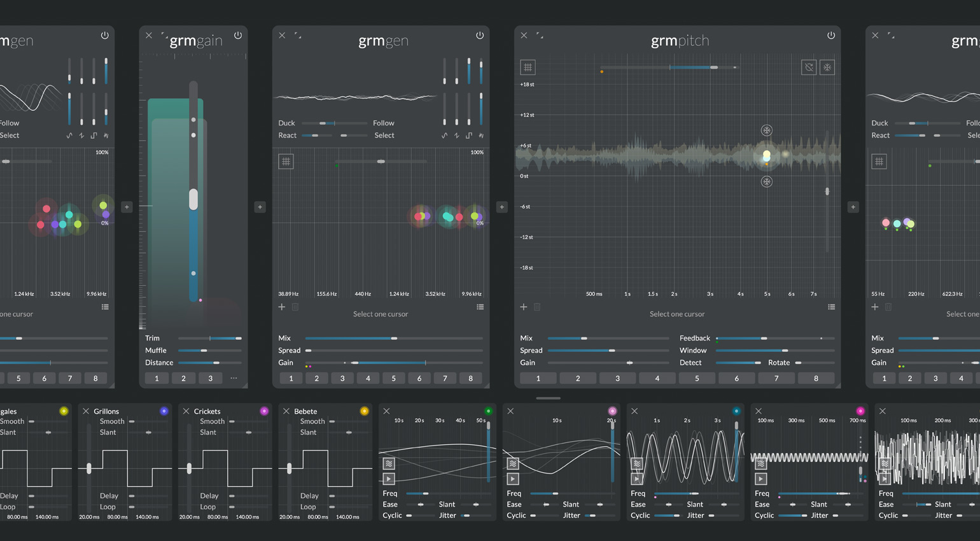Open cursor list menu in leftmost grmgen

(105, 307)
